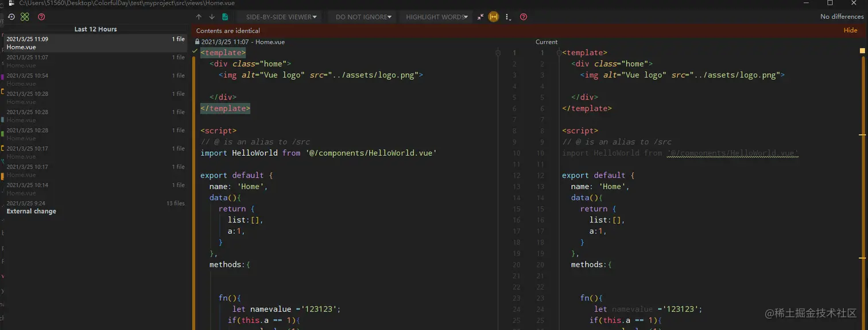Go to next difference with down arrow
The width and height of the screenshot is (868, 330).
[x=212, y=17]
